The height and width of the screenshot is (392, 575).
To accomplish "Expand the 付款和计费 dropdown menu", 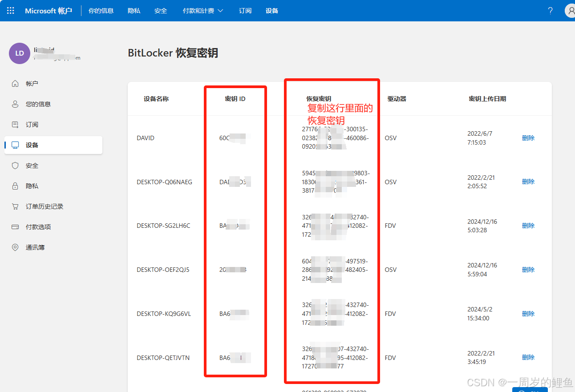I will 203,11.
